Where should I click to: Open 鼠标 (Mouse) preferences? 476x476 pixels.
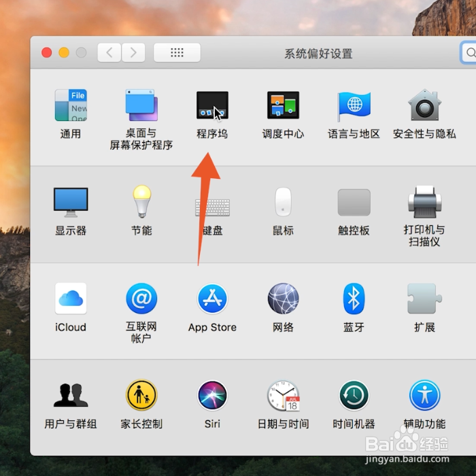(283, 202)
